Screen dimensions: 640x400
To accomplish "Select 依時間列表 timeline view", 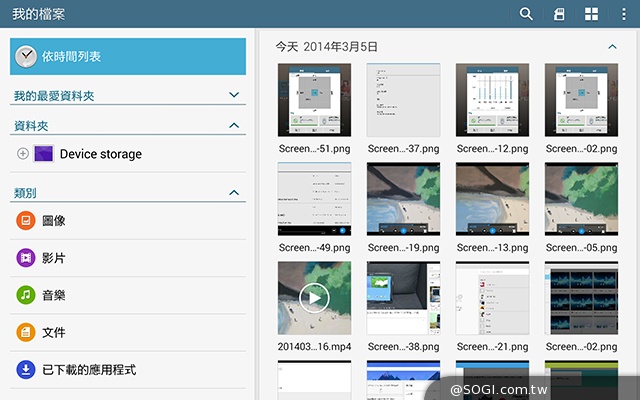I will click(128, 57).
